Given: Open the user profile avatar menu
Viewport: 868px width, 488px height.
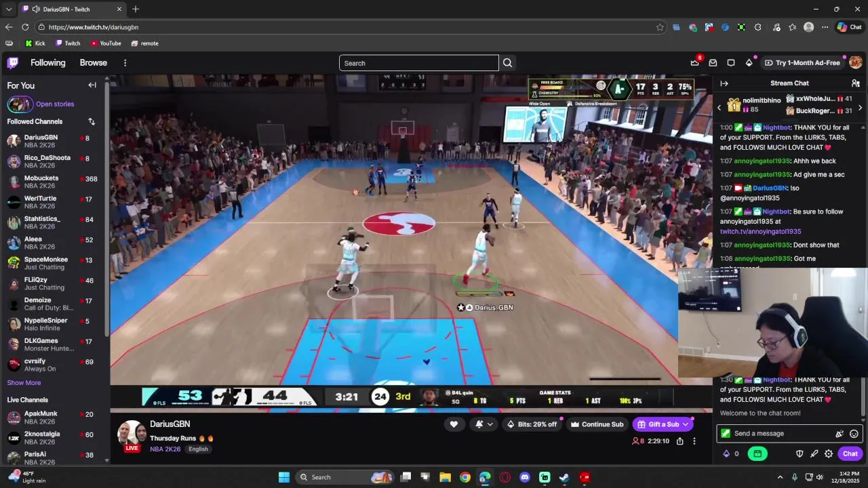Looking at the screenshot, I should click(x=856, y=62).
